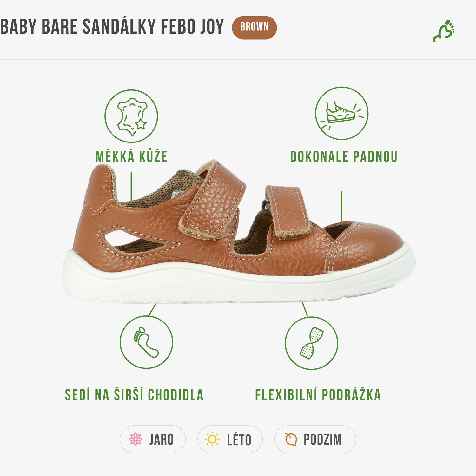
Task: Click the yellow sun summer icon
Action: coord(212,440)
